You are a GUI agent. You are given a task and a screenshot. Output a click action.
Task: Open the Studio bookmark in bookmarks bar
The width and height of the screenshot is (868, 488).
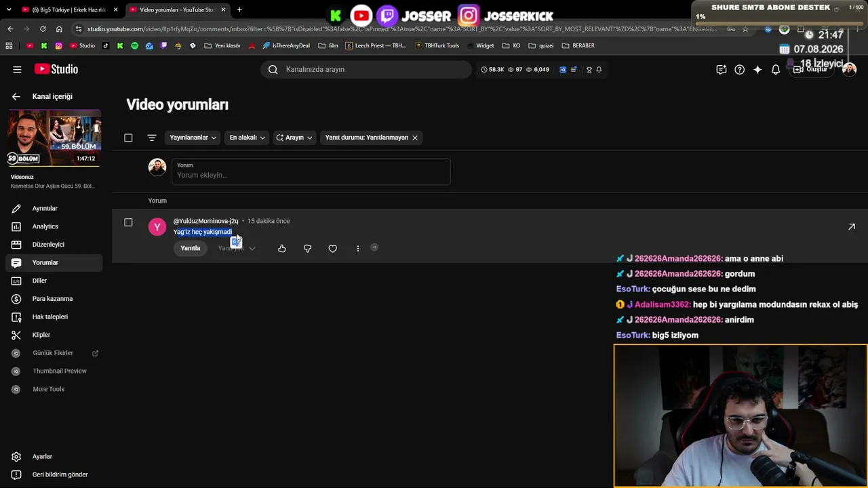click(83, 45)
